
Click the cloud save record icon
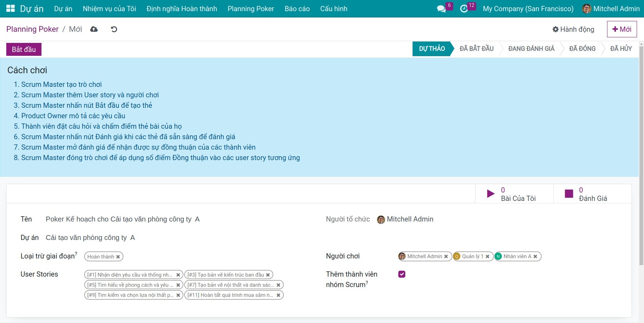[x=94, y=29]
